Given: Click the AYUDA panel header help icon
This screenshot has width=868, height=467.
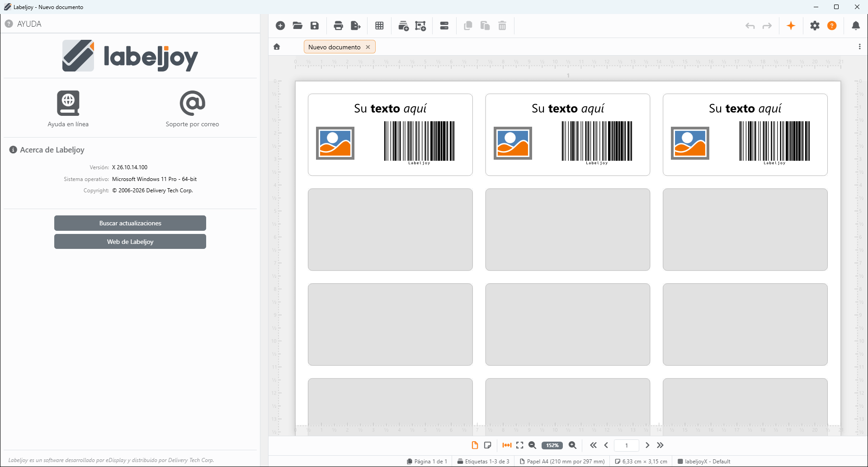Looking at the screenshot, I should click(9, 24).
